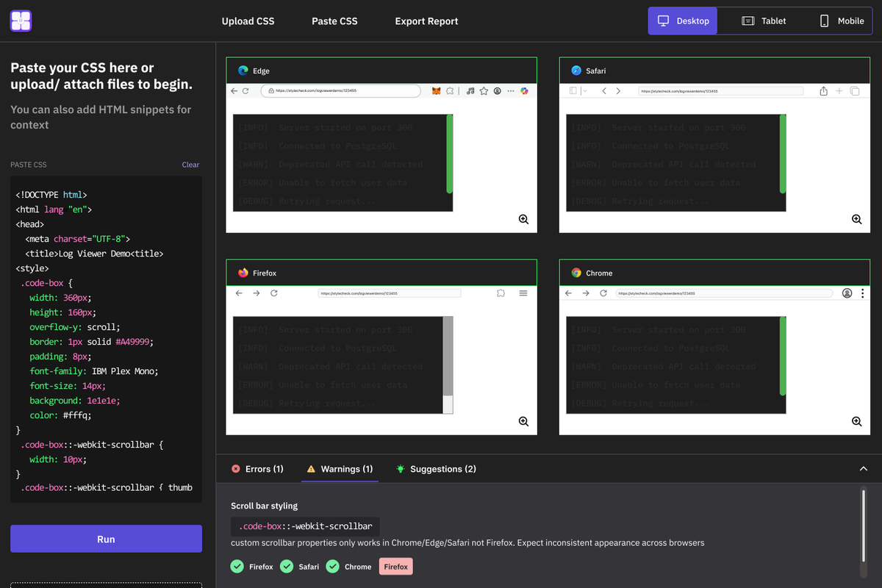Click the .code-box::-webkit-scrollbar snippet

(x=305, y=526)
